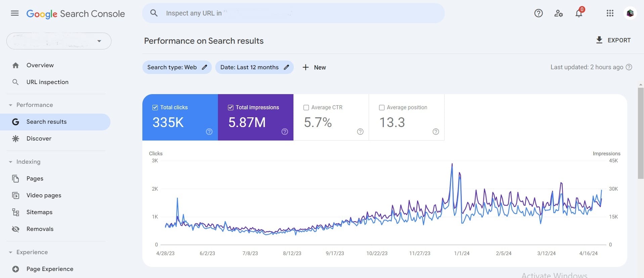Open the notifications bell
The width and height of the screenshot is (644, 278).
coord(579,13)
